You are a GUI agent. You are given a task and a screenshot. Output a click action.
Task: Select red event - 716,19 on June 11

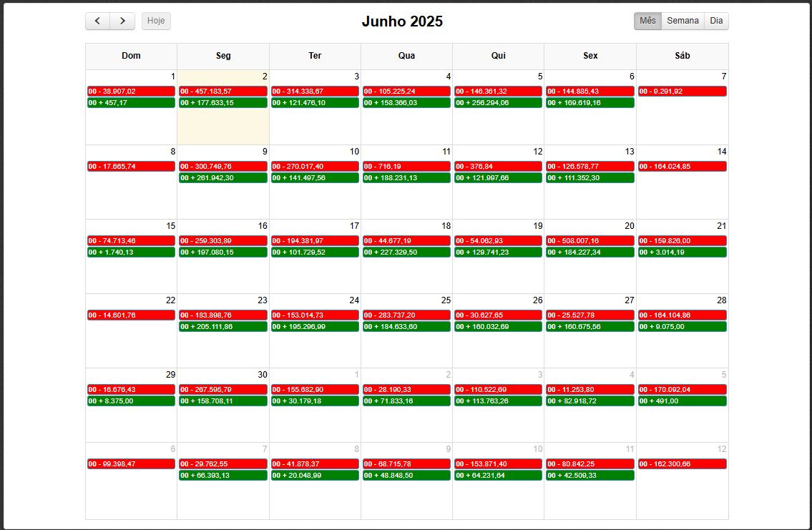click(406, 167)
